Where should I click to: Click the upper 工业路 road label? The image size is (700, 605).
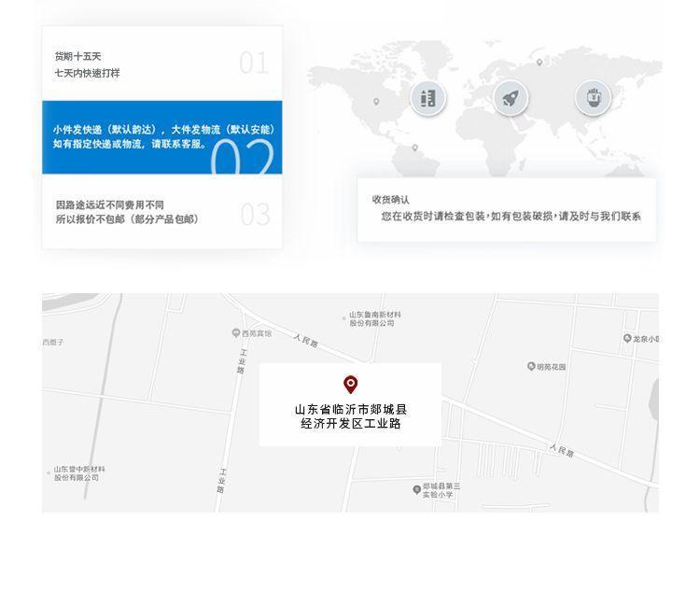tap(242, 361)
